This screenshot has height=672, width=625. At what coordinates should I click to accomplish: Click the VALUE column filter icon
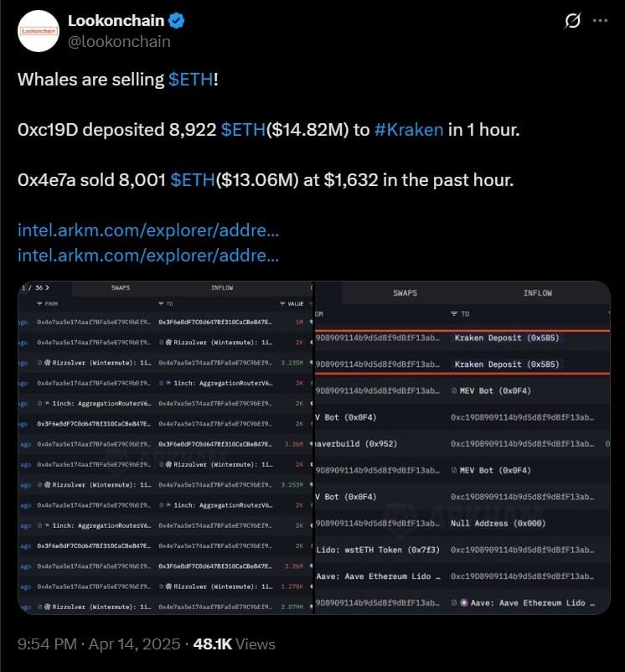tap(281, 303)
